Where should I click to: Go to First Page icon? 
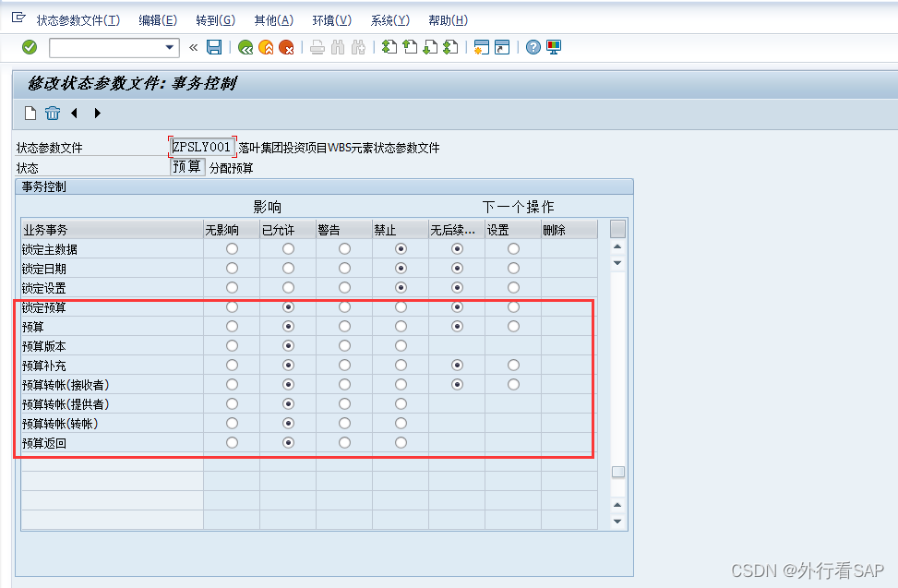(389, 47)
